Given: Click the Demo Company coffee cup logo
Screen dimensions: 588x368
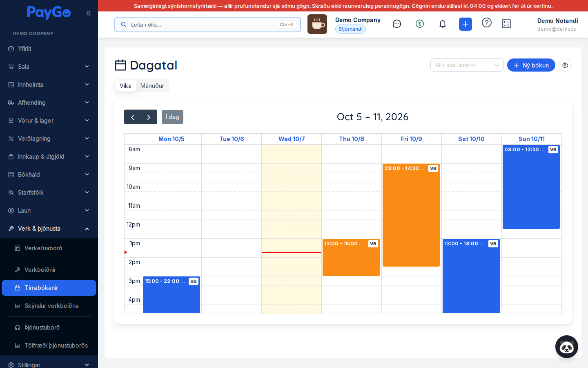Looking at the screenshot, I should coord(317,24).
